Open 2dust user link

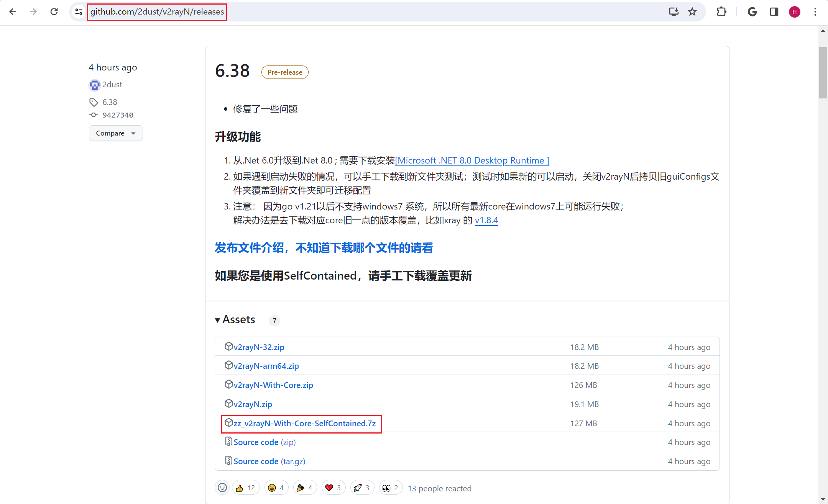pyautogui.click(x=112, y=85)
